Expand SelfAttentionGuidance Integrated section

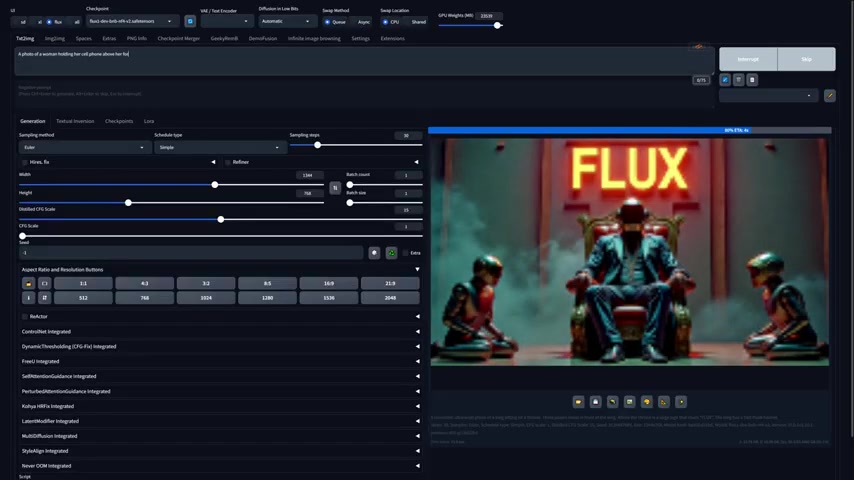click(x=220, y=376)
